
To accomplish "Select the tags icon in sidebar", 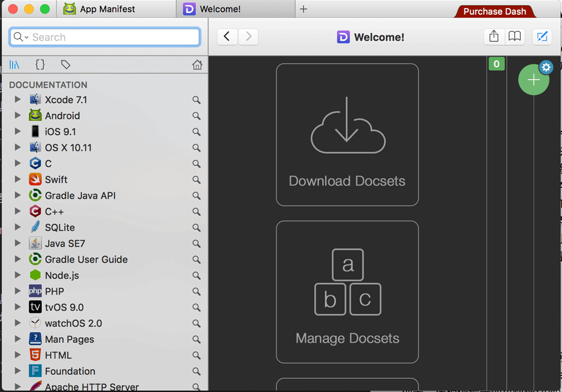I will [66, 65].
